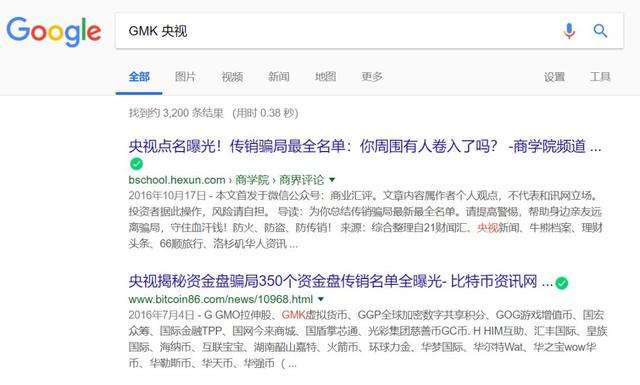Click highlighted GMK in second snippet

[x=293, y=315]
